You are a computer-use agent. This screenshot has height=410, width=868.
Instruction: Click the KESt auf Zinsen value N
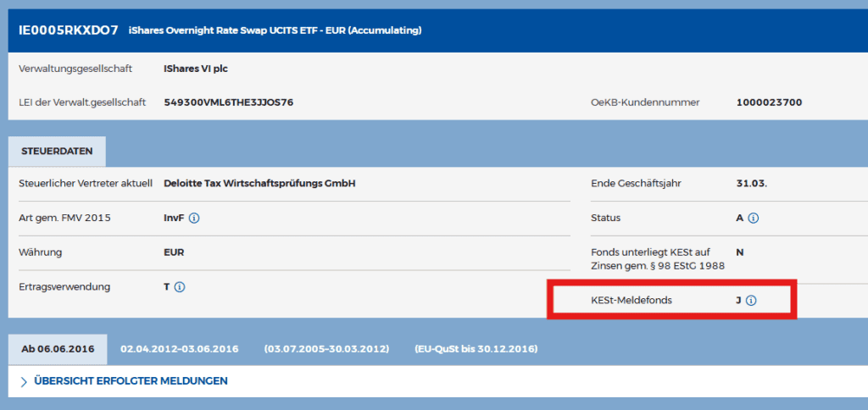[x=740, y=252]
